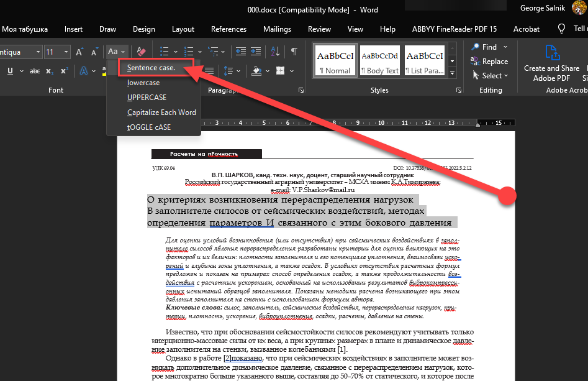
Task: Click the Decrease Indent icon
Action: point(240,52)
